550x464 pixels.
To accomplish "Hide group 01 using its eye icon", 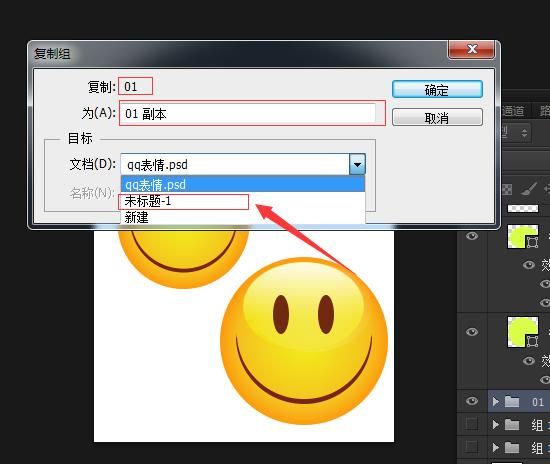I will pos(472,401).
